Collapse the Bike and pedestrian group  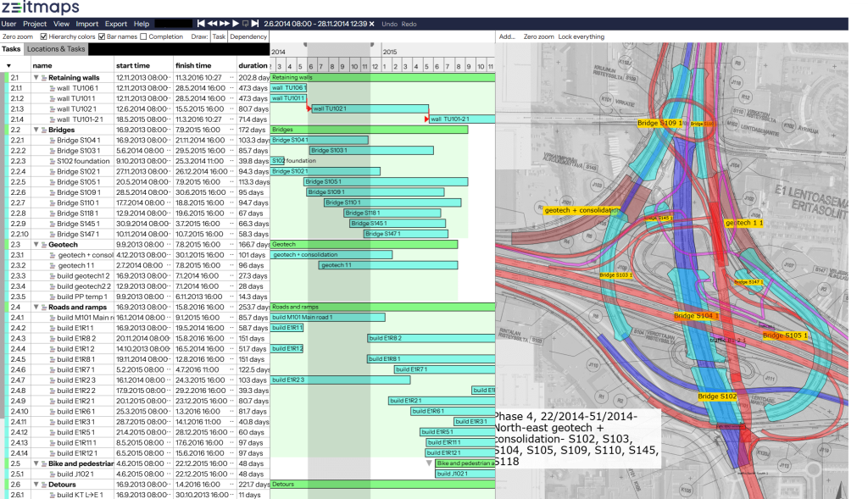pos(36,463)
